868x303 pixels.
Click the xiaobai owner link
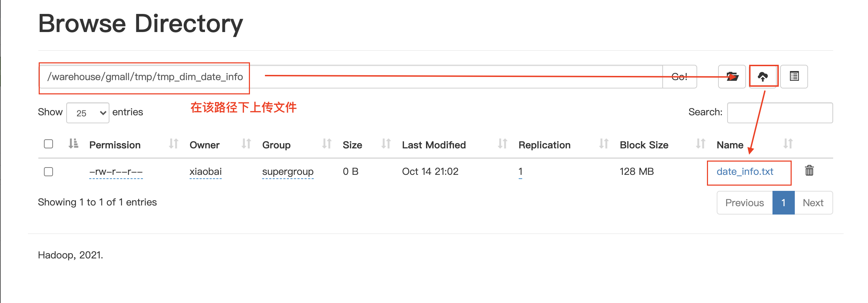[x=206, y=171]
